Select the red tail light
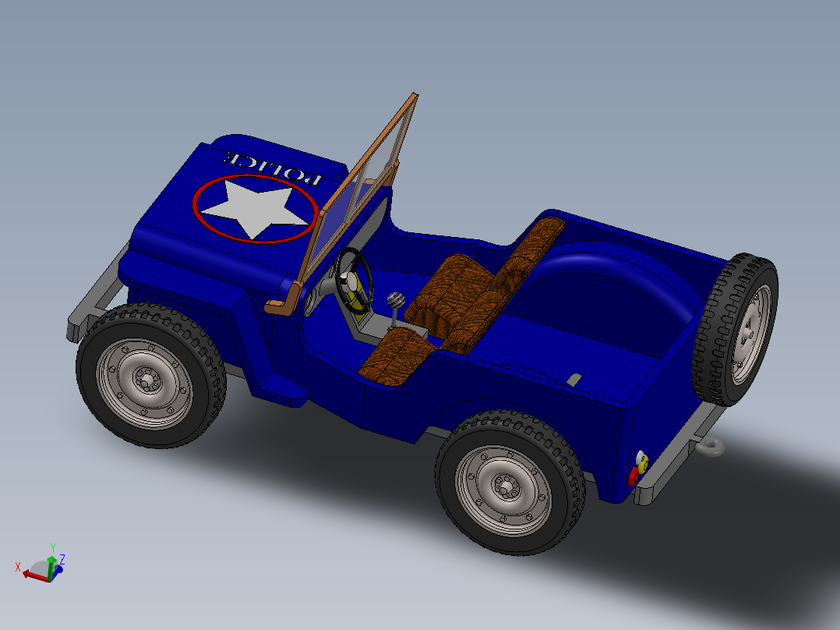The width and height of the screenshot is (840, 630). (634, 476)
